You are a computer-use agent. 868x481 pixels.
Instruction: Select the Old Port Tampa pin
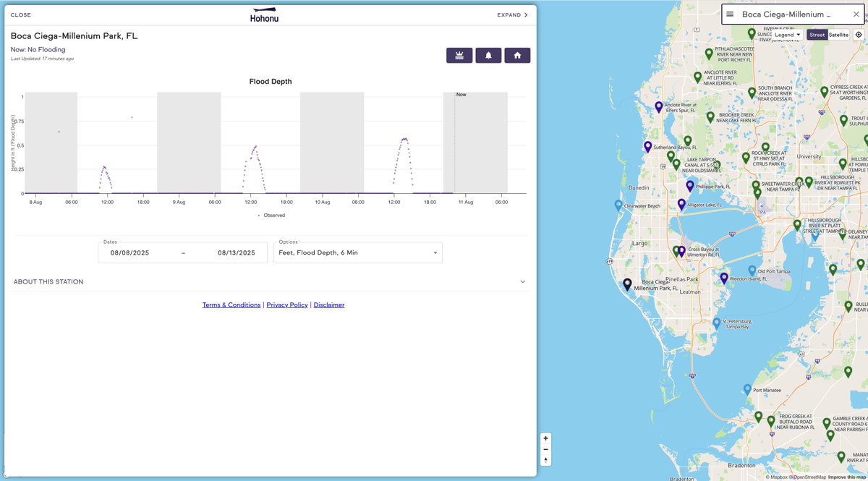[752, 271]
